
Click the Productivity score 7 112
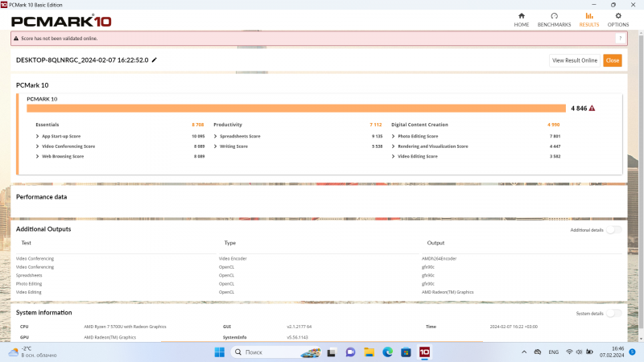(375, 125)
